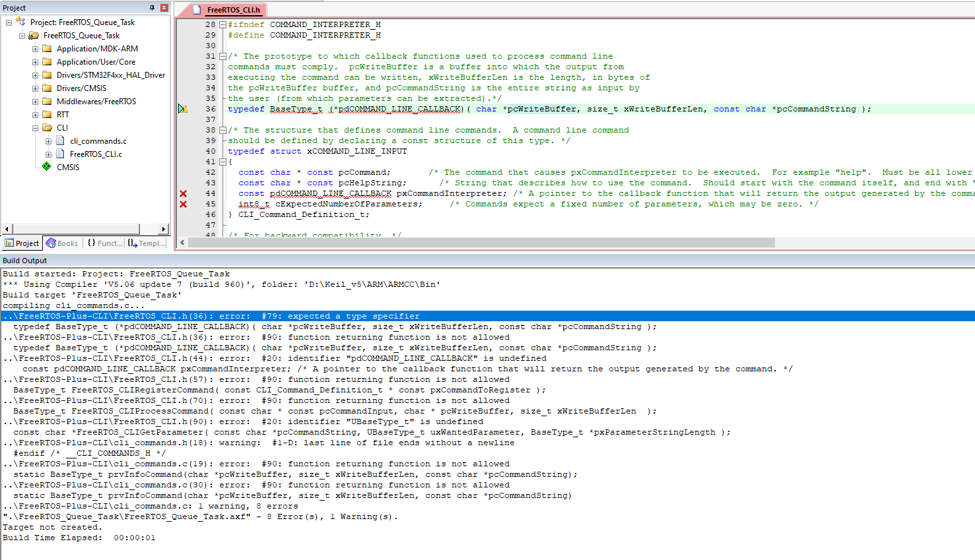Collapse the CLI group

35,128
